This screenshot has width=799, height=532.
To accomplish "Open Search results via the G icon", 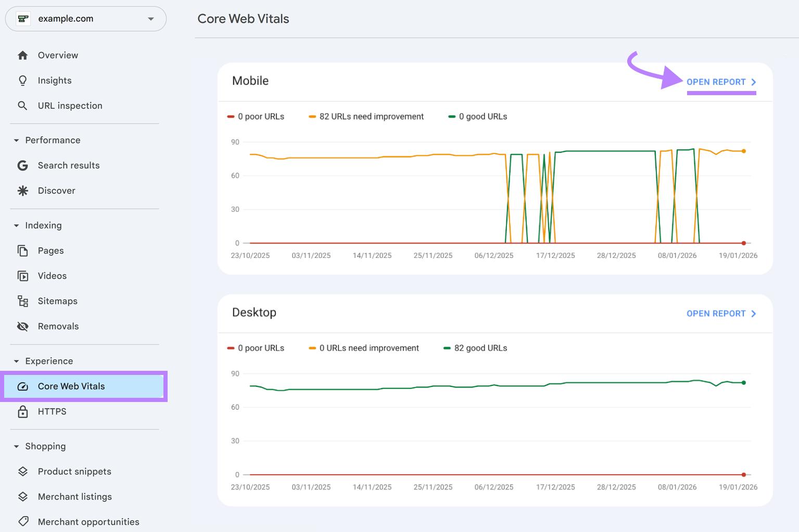I will (x=23, y=165).
